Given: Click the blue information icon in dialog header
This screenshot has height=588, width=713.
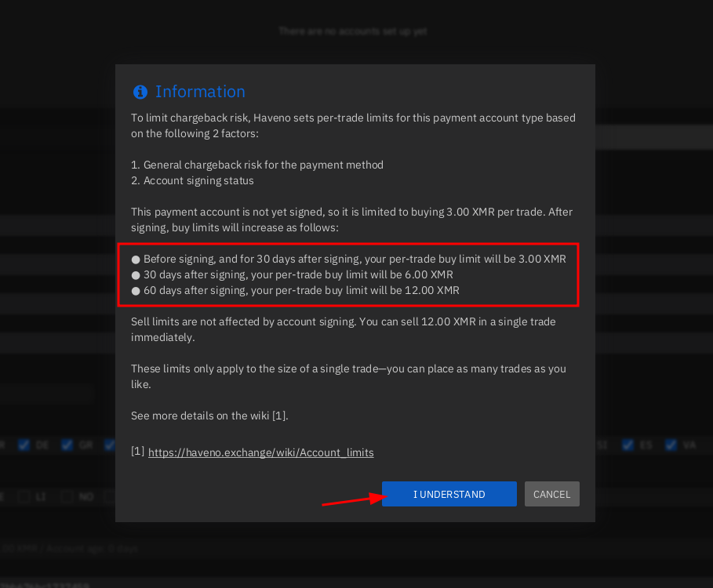Looking at the screenshot, I should coord(140,93).
